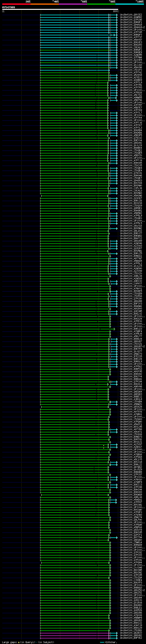Select label UniRef100_A7R926
146x644 pixels.
tap(131, 93)
